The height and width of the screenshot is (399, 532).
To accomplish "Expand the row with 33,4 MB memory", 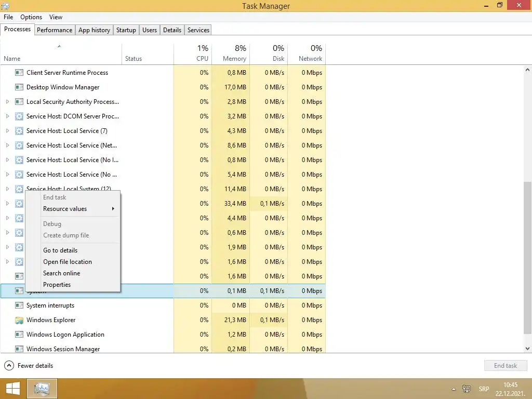I will 7,204.
